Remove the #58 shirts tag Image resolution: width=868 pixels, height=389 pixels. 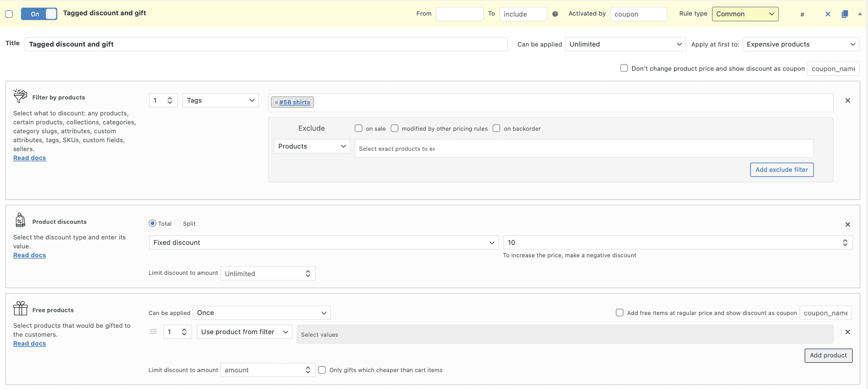click(x=276, y=103)
